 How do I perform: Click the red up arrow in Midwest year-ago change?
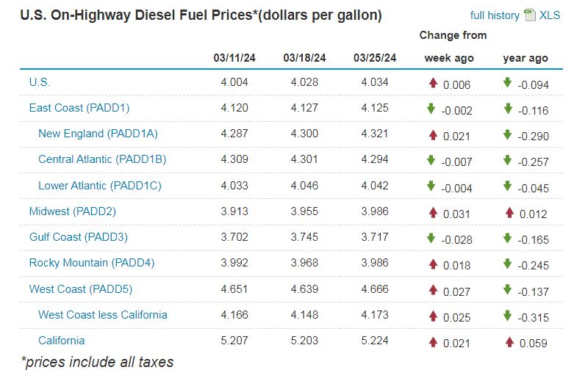(509, 212)
